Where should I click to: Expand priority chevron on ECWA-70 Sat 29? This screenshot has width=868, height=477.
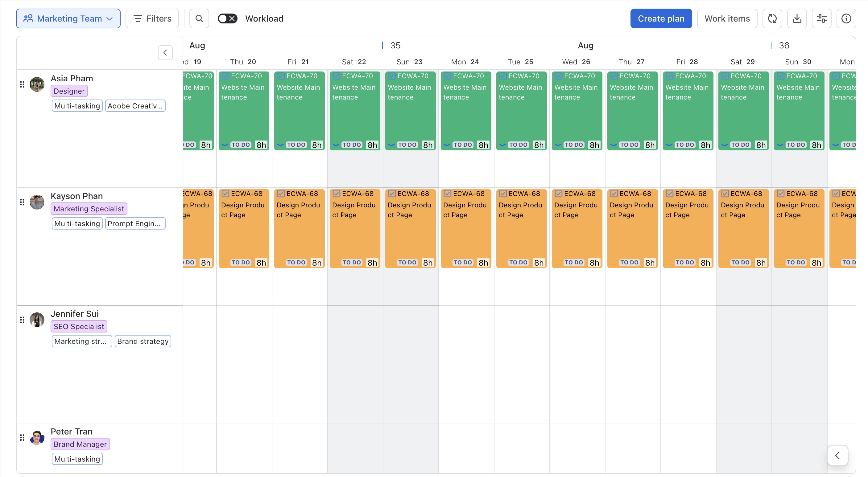tap(725, 145)
